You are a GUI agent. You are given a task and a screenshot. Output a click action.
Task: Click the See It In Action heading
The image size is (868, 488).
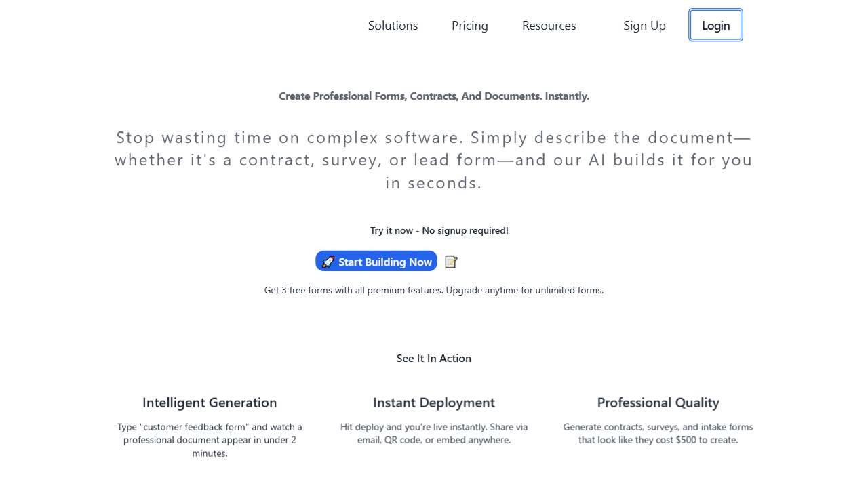click(x=434, y=358)
